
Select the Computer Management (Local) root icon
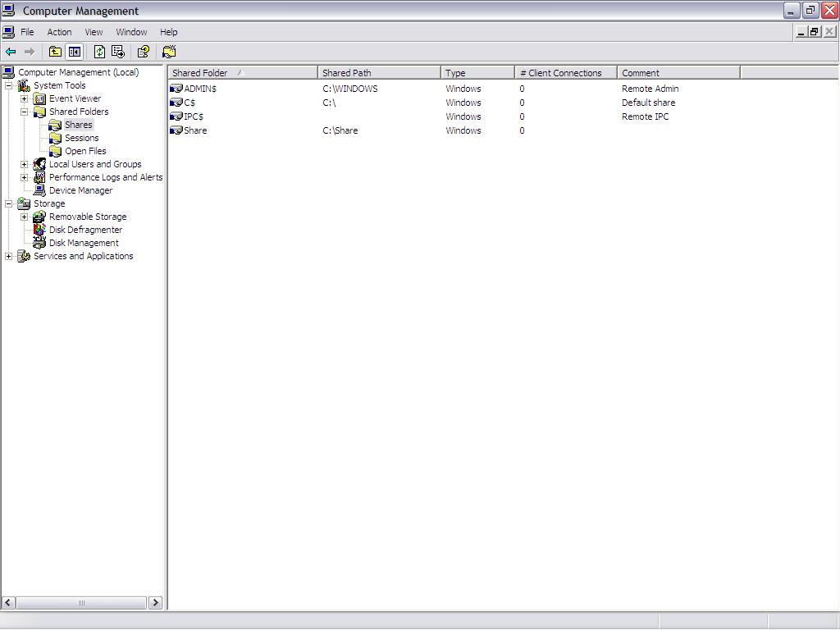coord(8,72)
